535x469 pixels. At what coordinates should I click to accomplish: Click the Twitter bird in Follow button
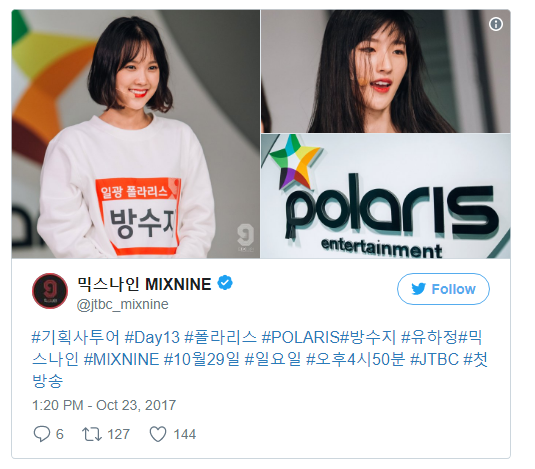[x=418, y=289]
